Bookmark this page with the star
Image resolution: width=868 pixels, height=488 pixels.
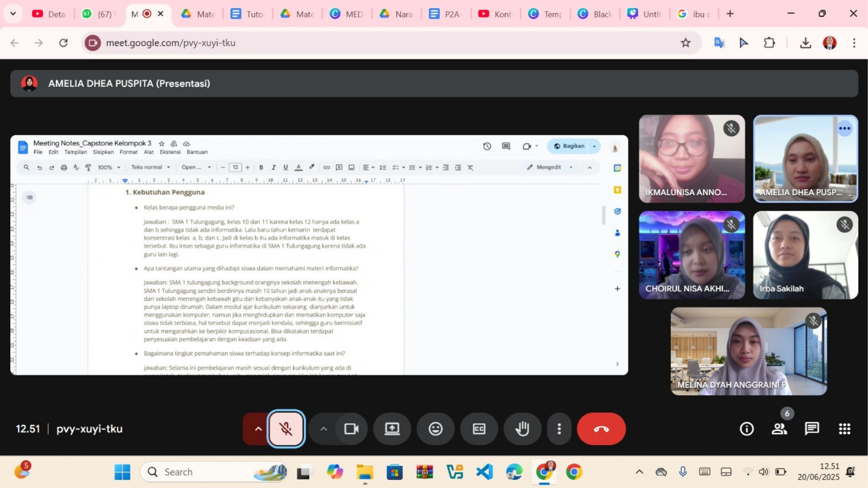685,43
